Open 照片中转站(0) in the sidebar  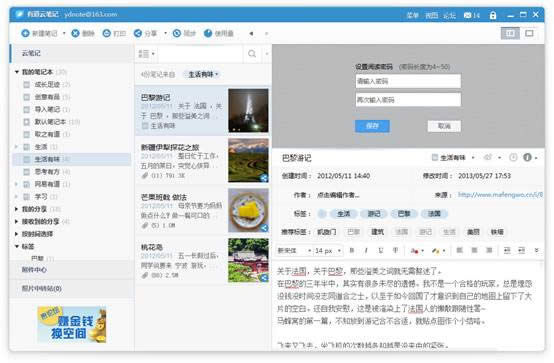[x=71, y=288]
